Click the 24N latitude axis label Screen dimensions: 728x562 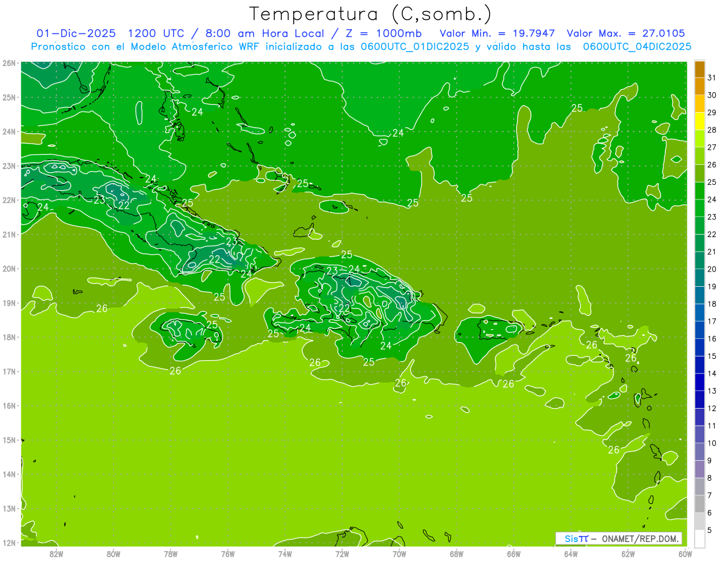pos(9,132)
